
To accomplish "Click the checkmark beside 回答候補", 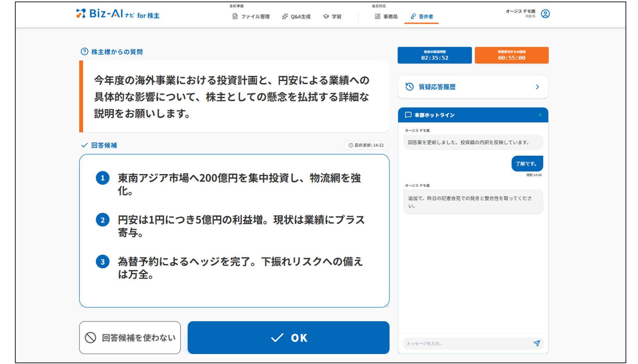I will tap(84, 144).
